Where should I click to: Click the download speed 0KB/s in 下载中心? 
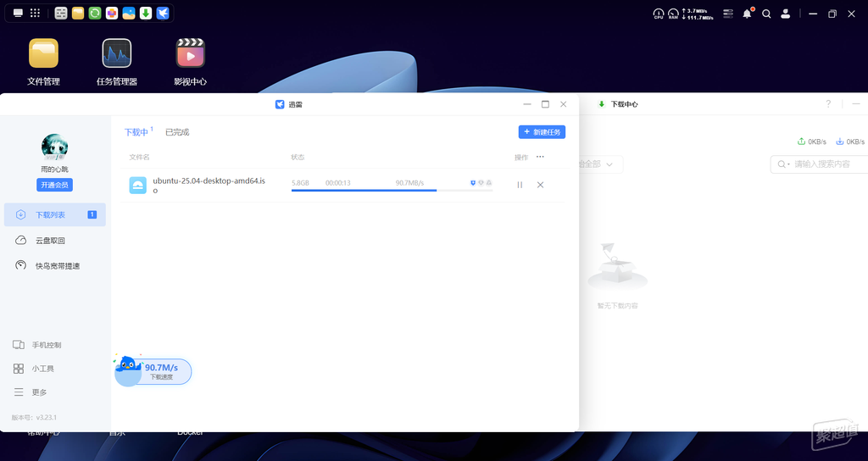coord(850,142)
